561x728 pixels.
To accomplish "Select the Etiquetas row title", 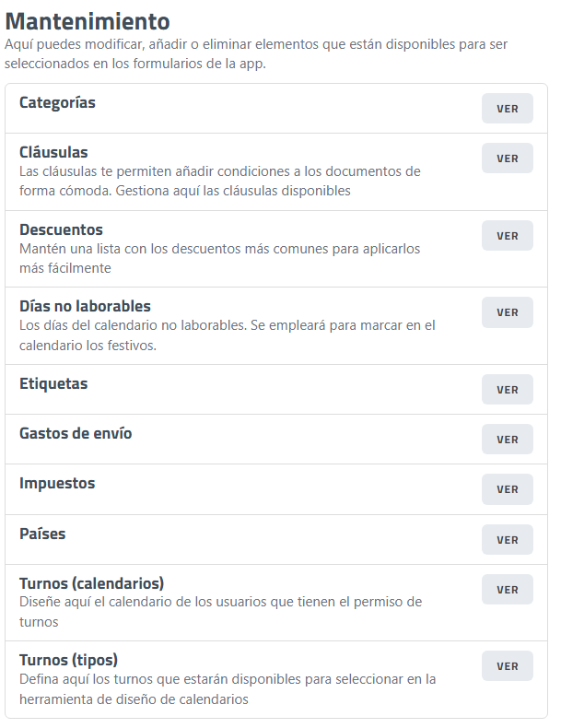I will click(53, 383).
